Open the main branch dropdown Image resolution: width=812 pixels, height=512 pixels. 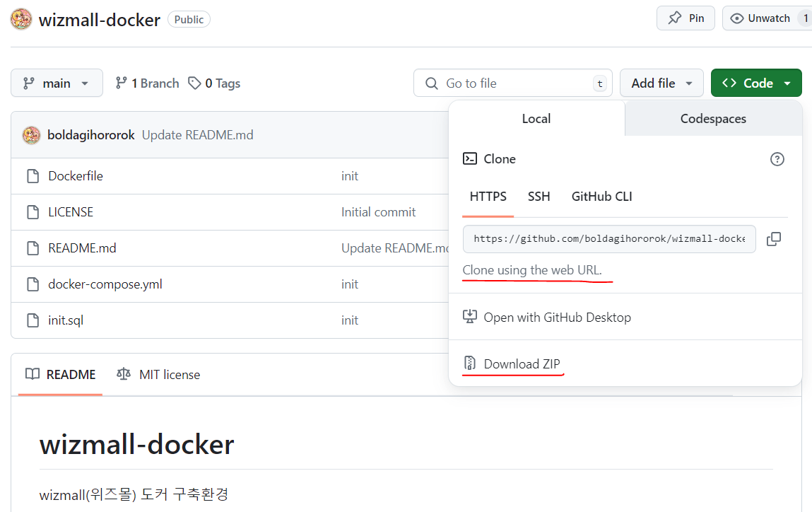coord(57,83)
